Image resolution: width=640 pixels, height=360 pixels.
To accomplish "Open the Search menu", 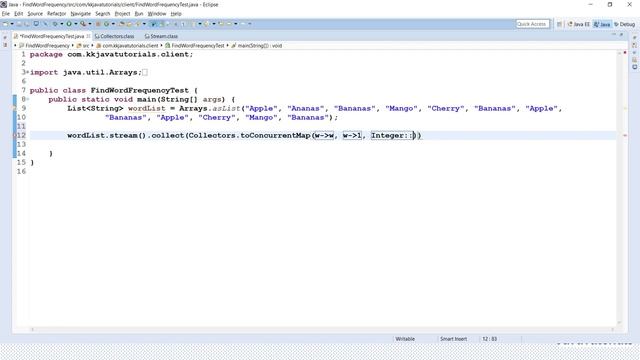I will pyautogui.click(x=102, y=13).
